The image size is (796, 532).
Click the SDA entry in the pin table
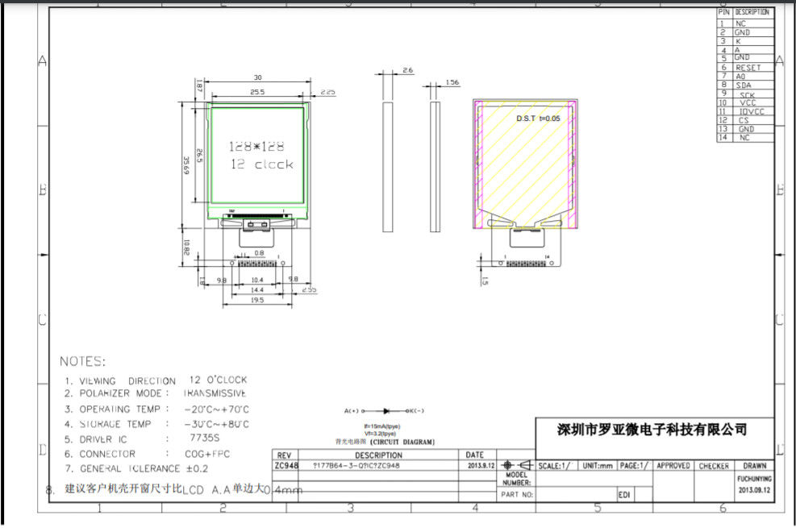746,85
